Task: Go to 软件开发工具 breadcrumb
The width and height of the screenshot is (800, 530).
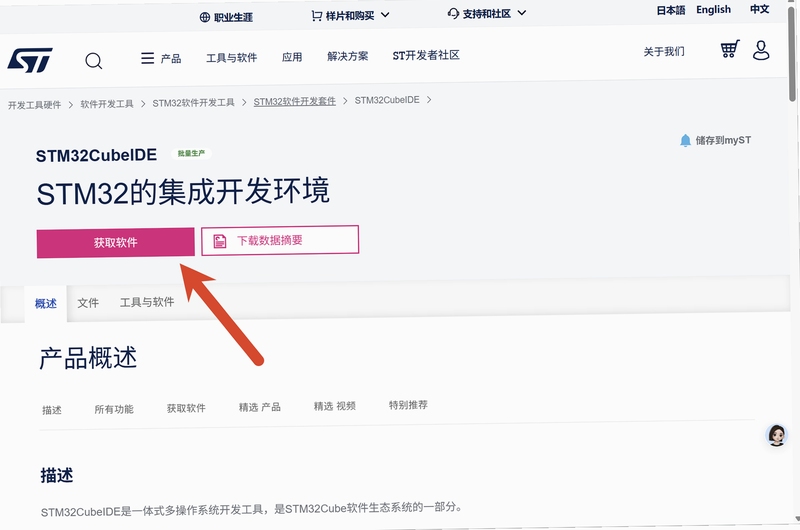Action: 107,104
